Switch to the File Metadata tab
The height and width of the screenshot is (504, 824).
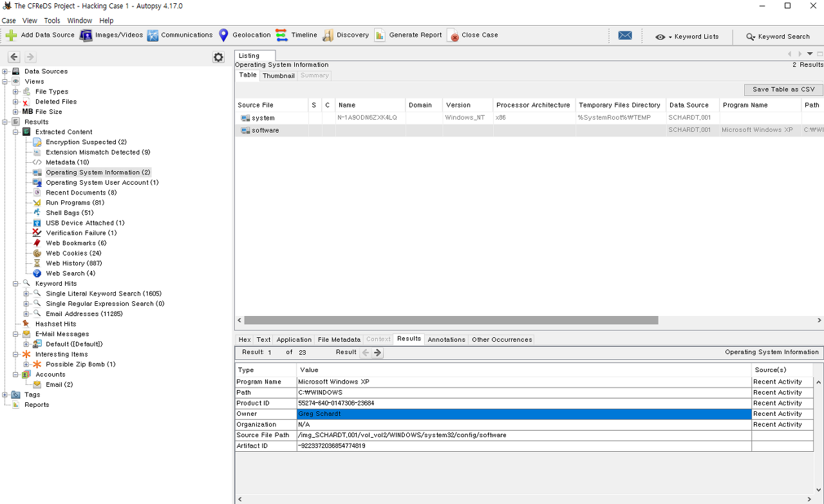click(339, 340)
